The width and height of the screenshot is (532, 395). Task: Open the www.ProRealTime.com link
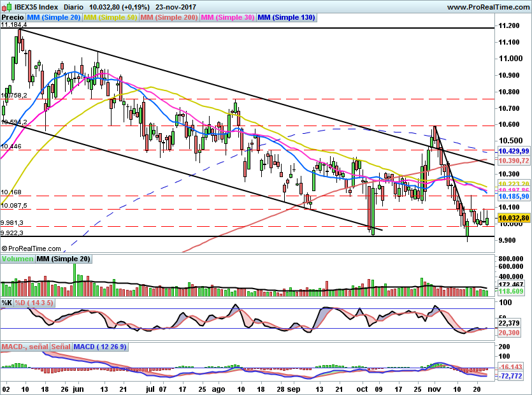(x=488, y=7)
